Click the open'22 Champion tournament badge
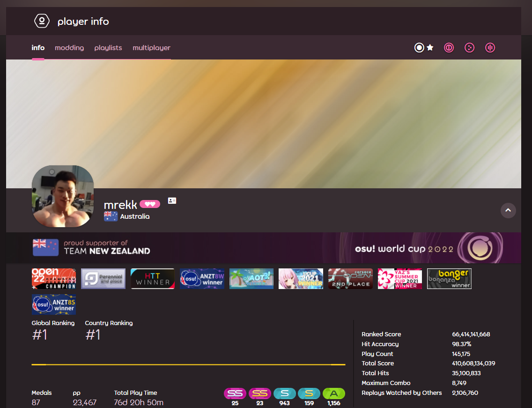 [x=53, y=278]
